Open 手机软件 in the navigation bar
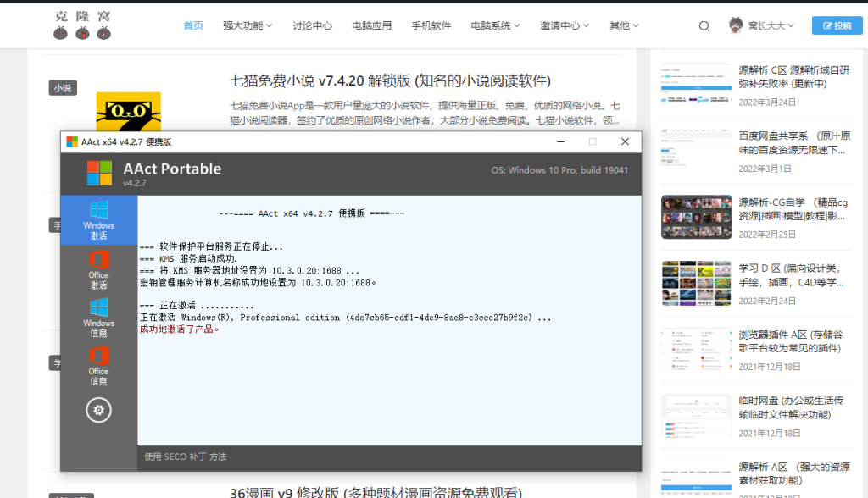Screen dimensions: 868x498 coord(431,25)
